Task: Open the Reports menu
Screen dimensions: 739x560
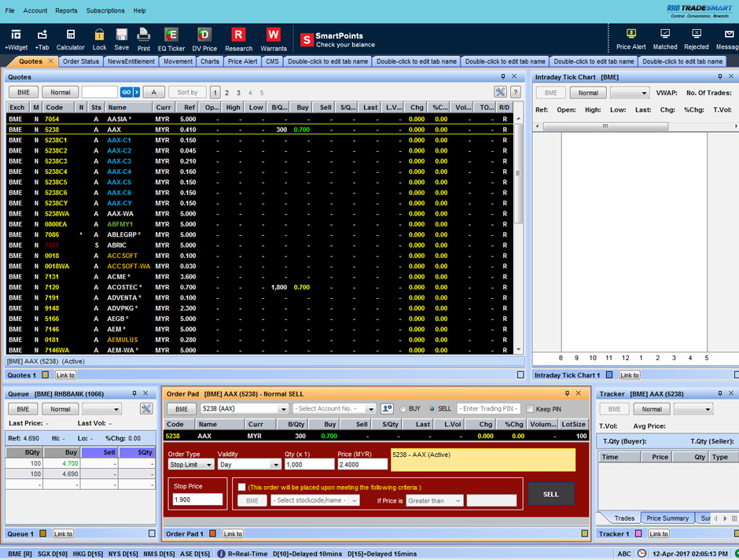Action: (66, 10)
